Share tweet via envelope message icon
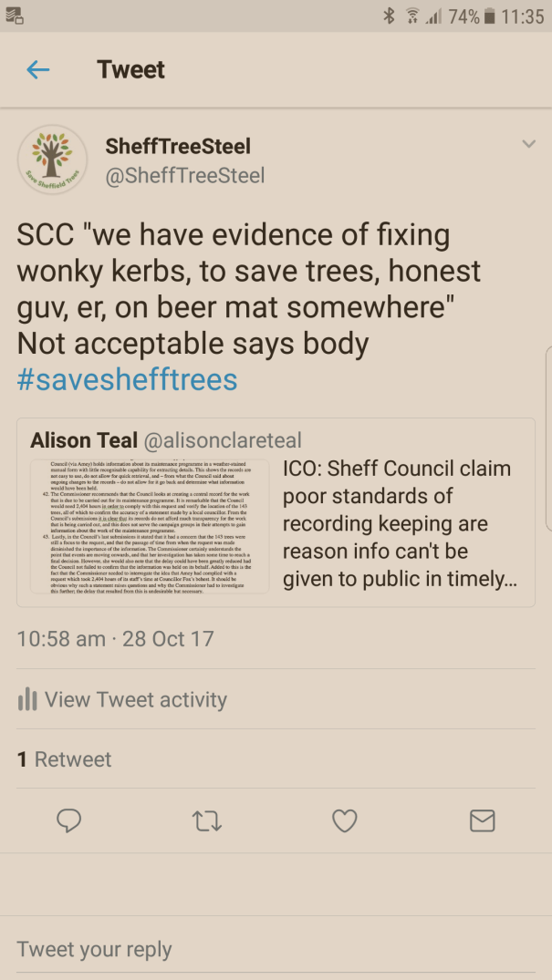Screen dimensions: 552x980 click(482, 821)
